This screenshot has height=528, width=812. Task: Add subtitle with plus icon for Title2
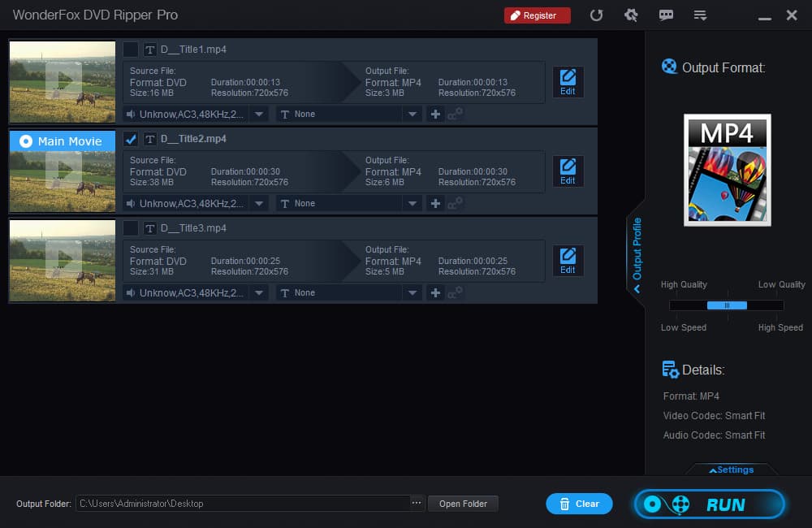click(436, 203)
